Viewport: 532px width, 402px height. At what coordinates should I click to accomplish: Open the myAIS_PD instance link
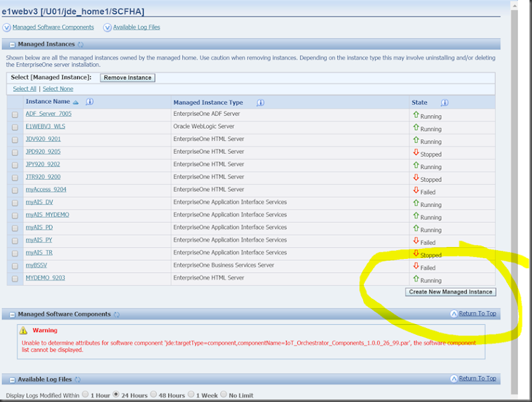(39, 227)
